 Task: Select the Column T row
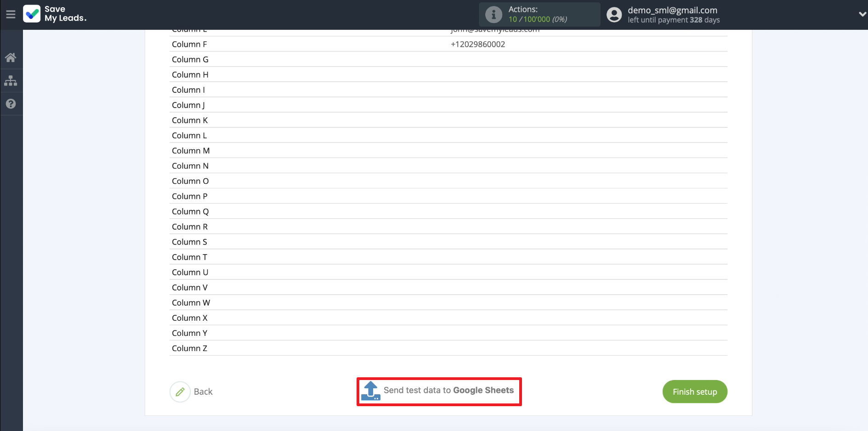[448, 256]
